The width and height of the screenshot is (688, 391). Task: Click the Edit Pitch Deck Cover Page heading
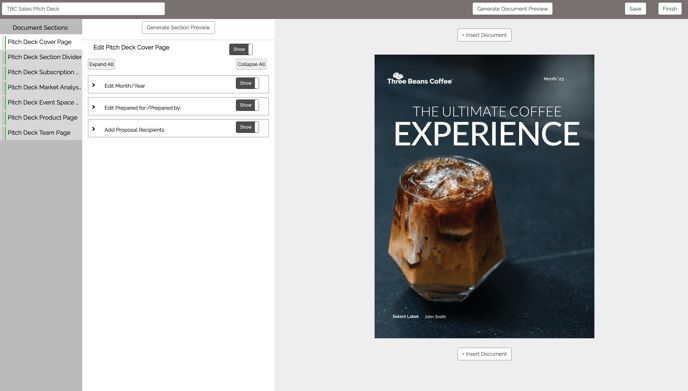[x=131, y=47]
